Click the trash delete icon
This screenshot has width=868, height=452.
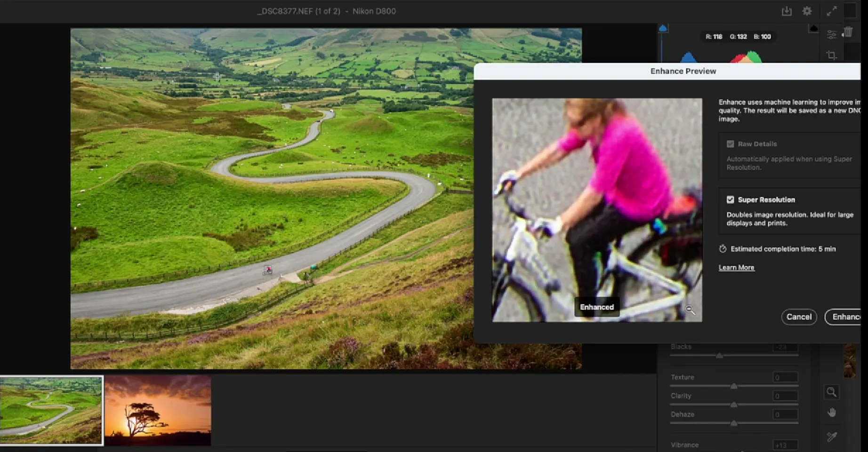(x=848, y=32)
